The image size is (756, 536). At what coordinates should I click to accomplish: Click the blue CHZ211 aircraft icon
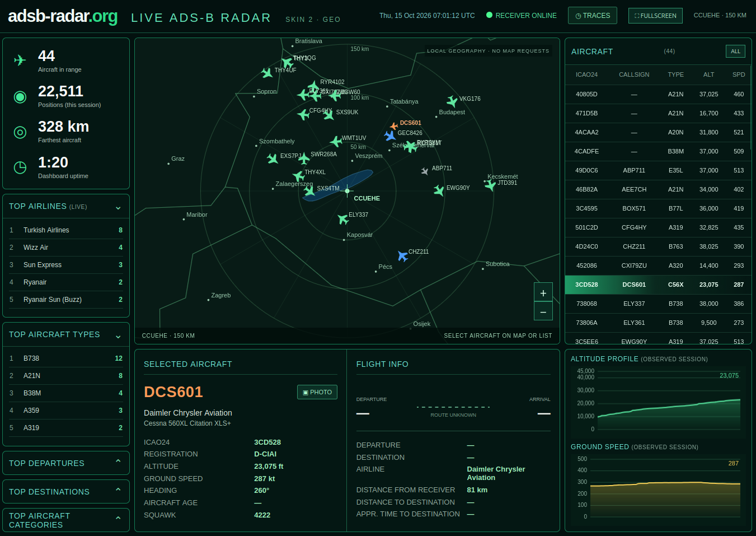[402, 256]
